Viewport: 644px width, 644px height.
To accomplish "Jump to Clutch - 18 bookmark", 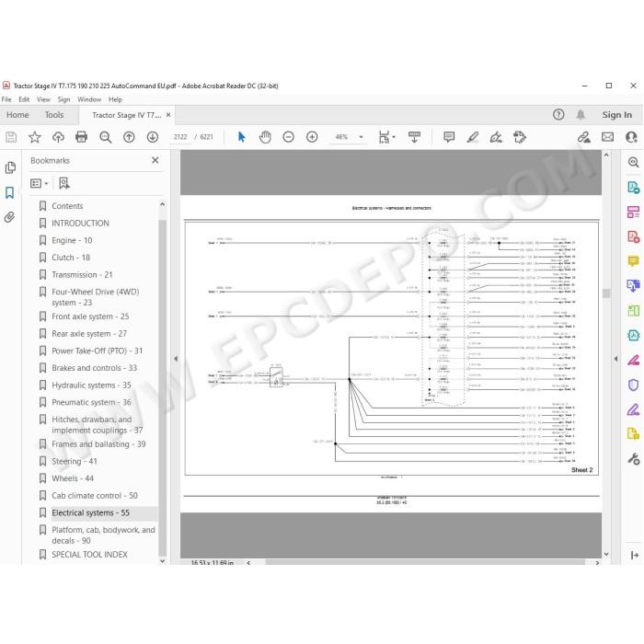I will pyautogui.click(x=71, y=258).
